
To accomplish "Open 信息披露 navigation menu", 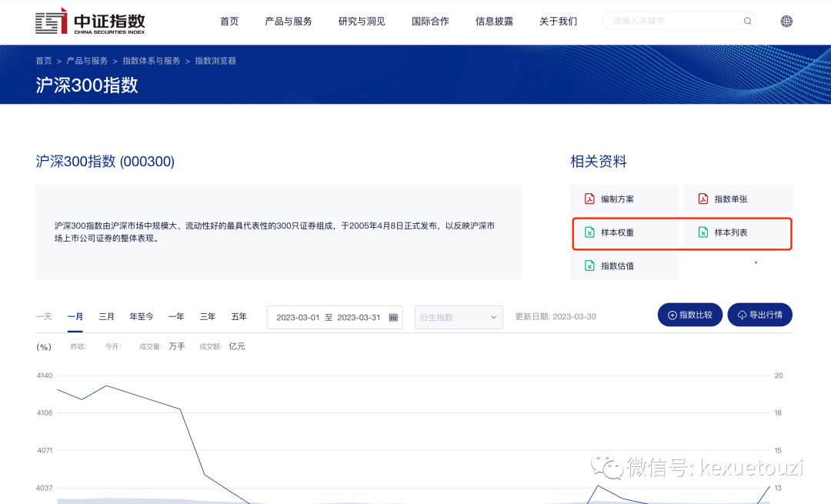I will [x=494, y=22].
